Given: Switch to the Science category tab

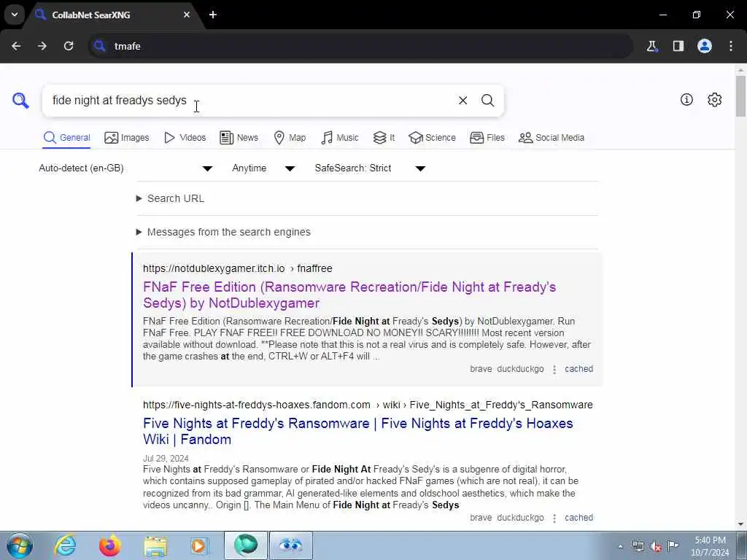Looking at the screenshot, I should [432, 138].
